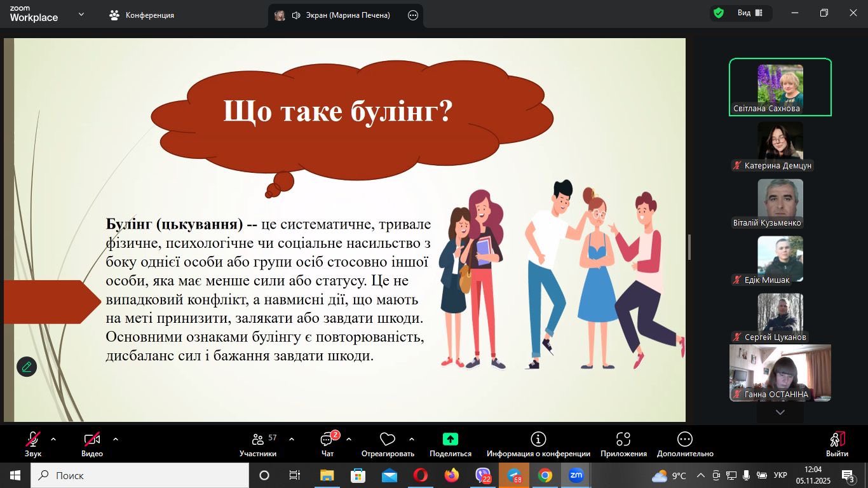This screenshot has width=868, height=488.
Task: Open Zoom Workplace dropdown chevron
Action: click(x=81, y=14)
